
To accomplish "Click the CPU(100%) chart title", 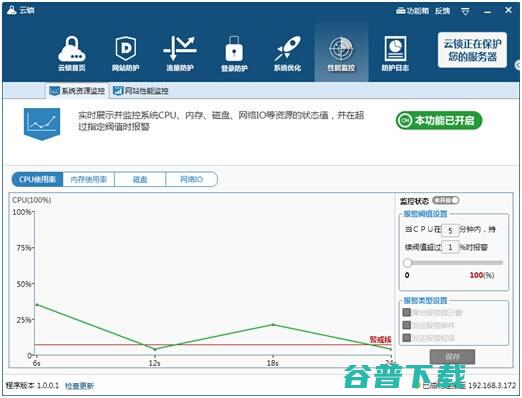I will pos(32,200).
